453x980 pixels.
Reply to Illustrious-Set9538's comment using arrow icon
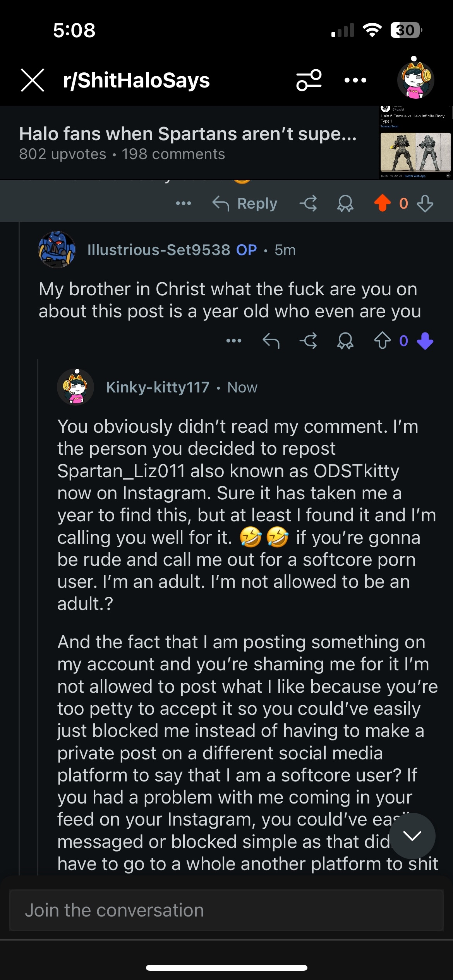pos(271,341)
